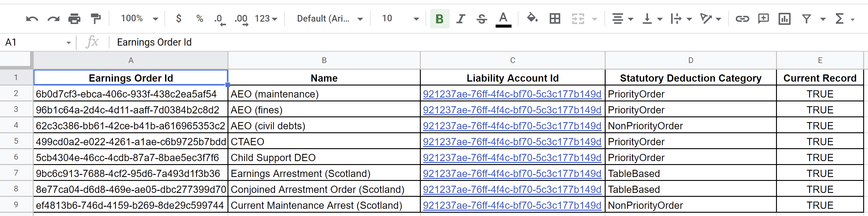The height and width of the screenshot is (216, 868).
Task: Open the 100% zoom dropdown
Action: (x=139, y=19)
